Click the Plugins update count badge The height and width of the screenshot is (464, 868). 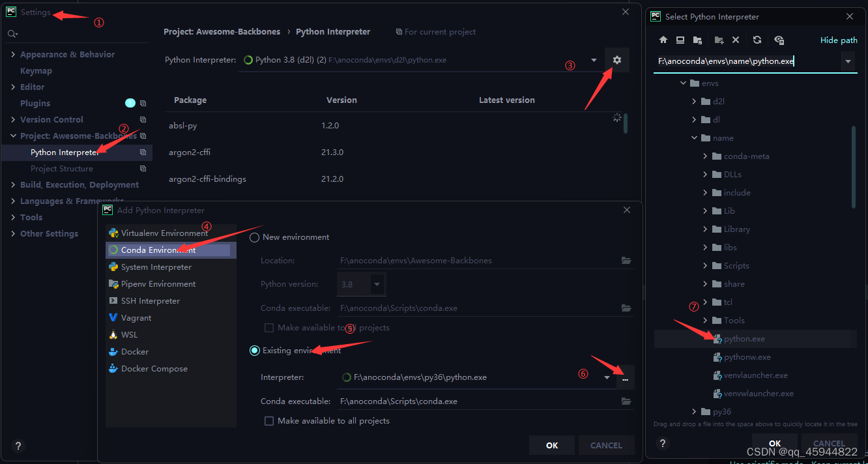pos(130,103)
